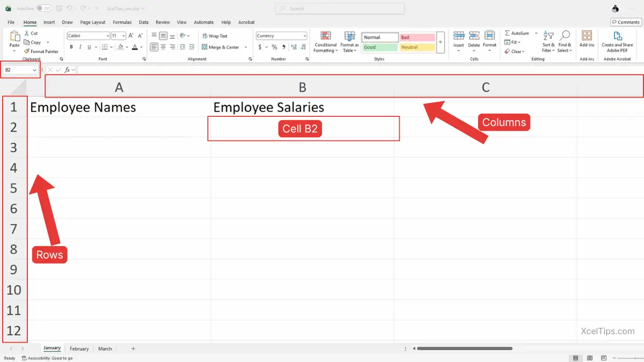
Task: Toggle Bold formatting
Action: [71, 47]
